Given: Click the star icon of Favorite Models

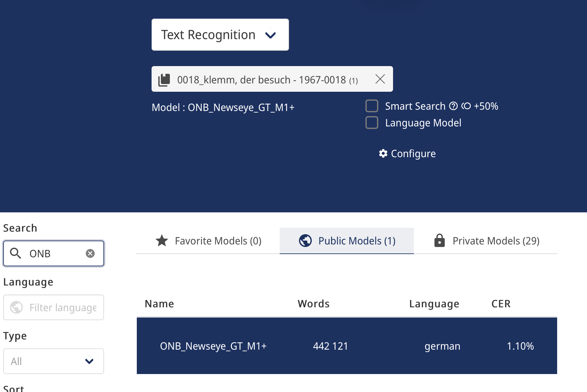Looking at the screenshot, I should click(x=162, y=241).
